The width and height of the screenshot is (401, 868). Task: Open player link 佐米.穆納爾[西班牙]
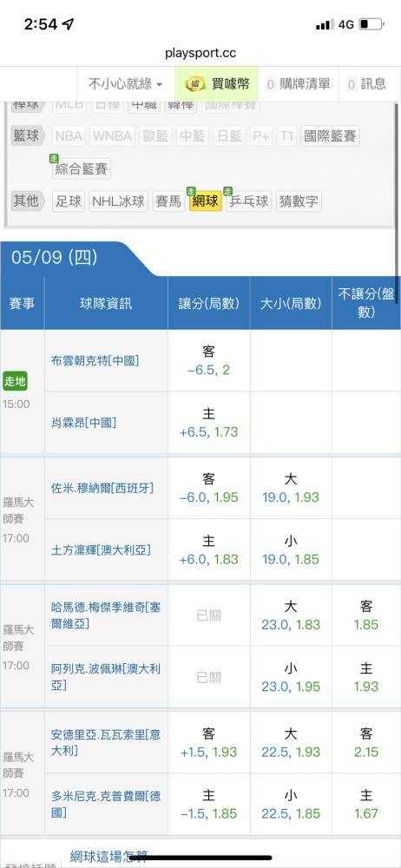[102, 488]
